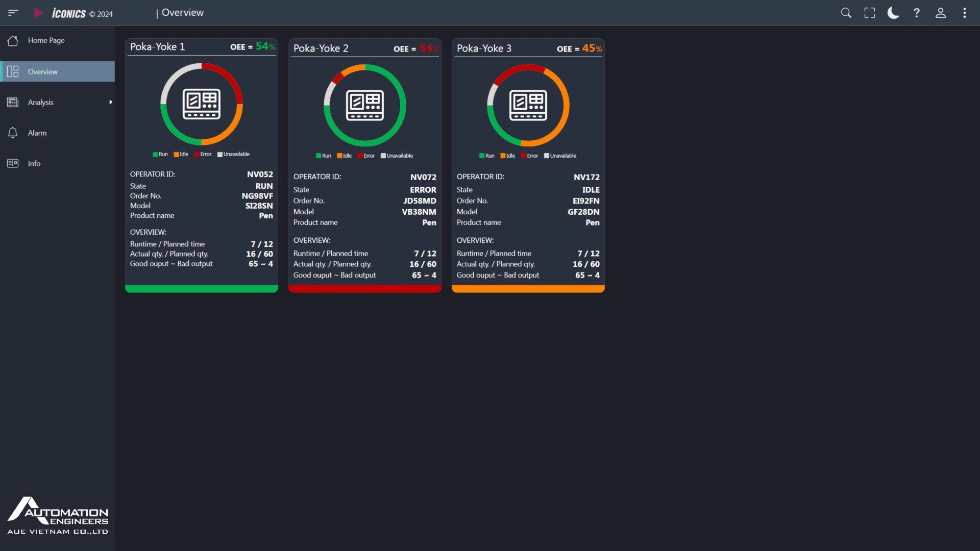Click the Overview dashboard icon in sidebar
The height and width of the screenshot is (551, 980).
click(13, 71)
